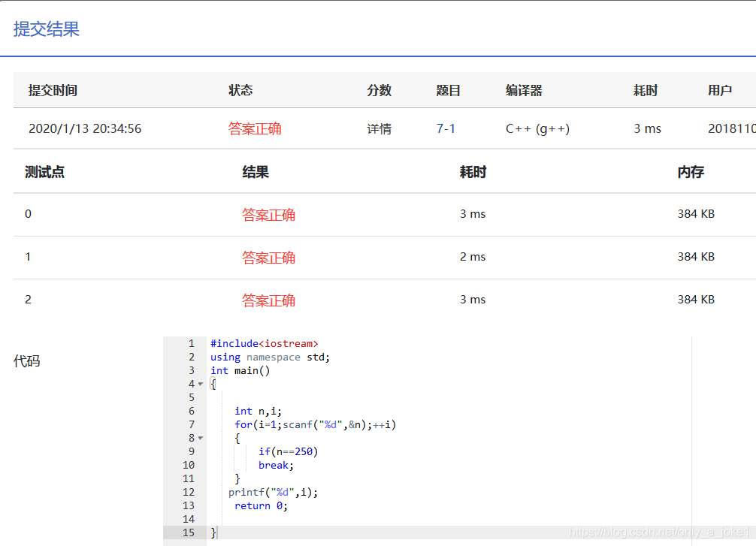Click the 测试点 column header

point(44,172)
